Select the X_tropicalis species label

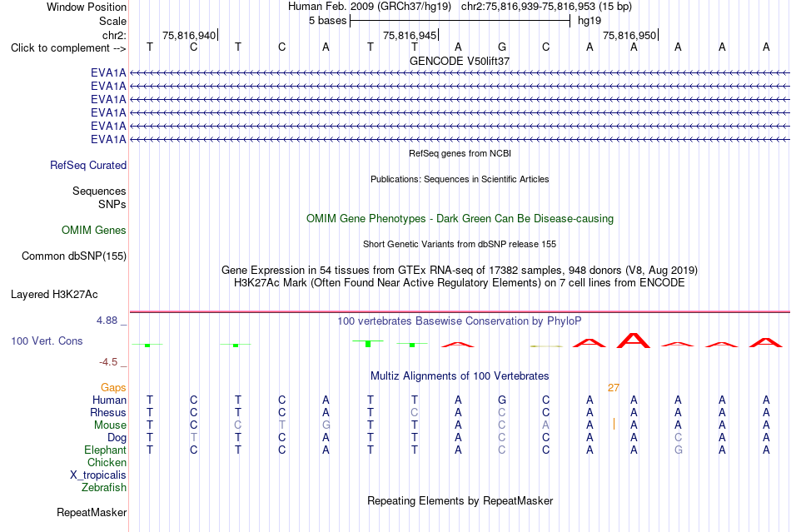98,475
